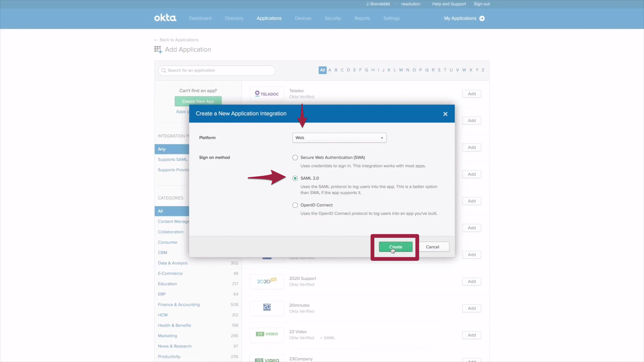Viewport: 644px width, 362px height.
Task: Select HCM category
Action: tap(163, 315)
